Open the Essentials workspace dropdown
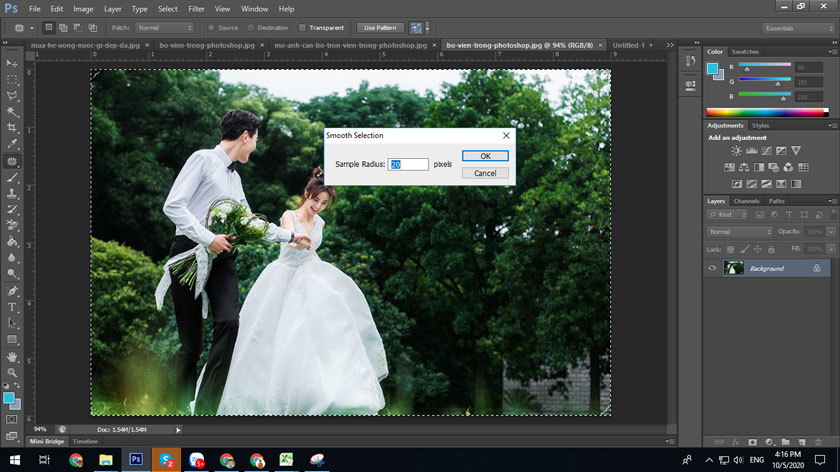Screen dimensions: 840x472 coord(798,28)
